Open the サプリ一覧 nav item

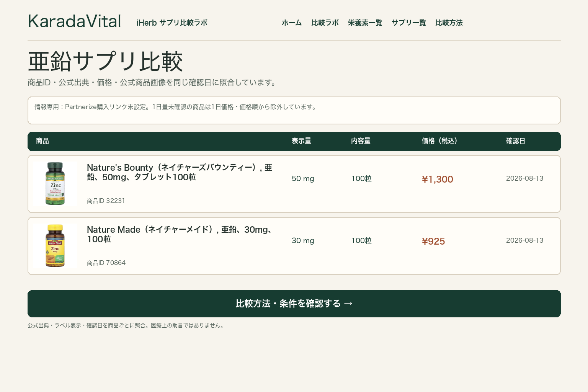coord(409,23)
